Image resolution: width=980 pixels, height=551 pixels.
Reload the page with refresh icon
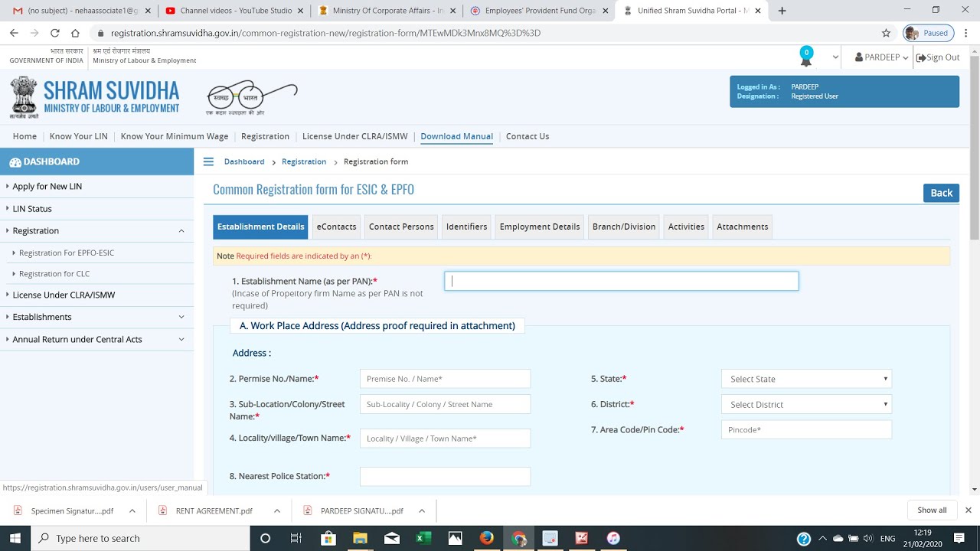54,33
